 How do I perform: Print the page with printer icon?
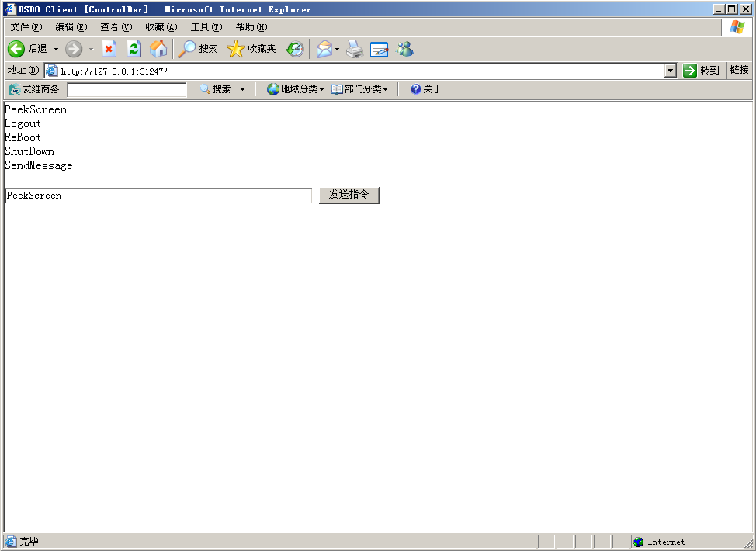point(355,49)
